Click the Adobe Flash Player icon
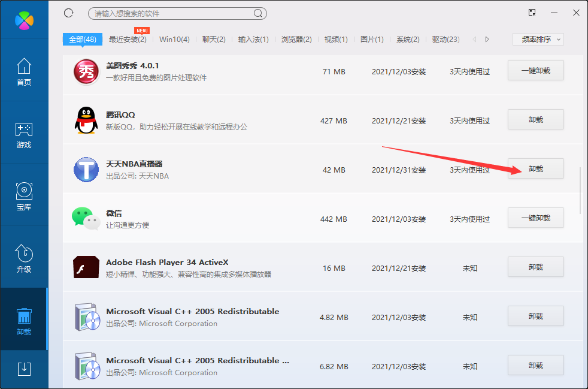The height and width of the screenshot is (389, 588). click(x=86, y=267)
